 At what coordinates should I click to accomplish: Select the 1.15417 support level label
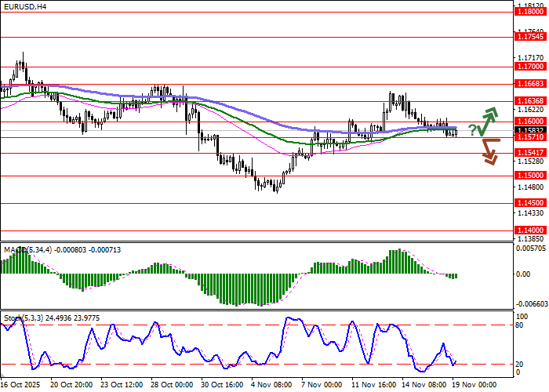click(530, 153)
